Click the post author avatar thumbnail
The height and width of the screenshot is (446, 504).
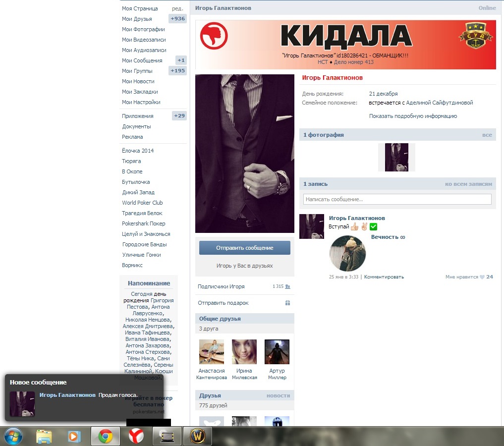click(312, 226)
